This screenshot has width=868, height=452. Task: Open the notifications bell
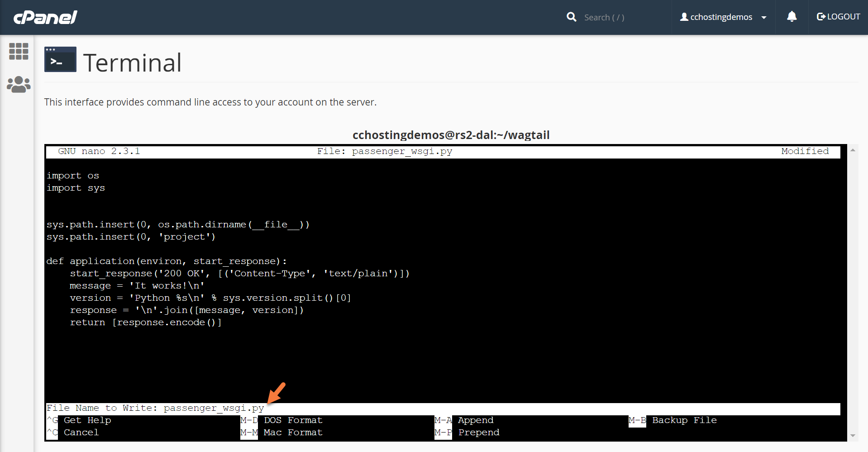tap(792, 17)
